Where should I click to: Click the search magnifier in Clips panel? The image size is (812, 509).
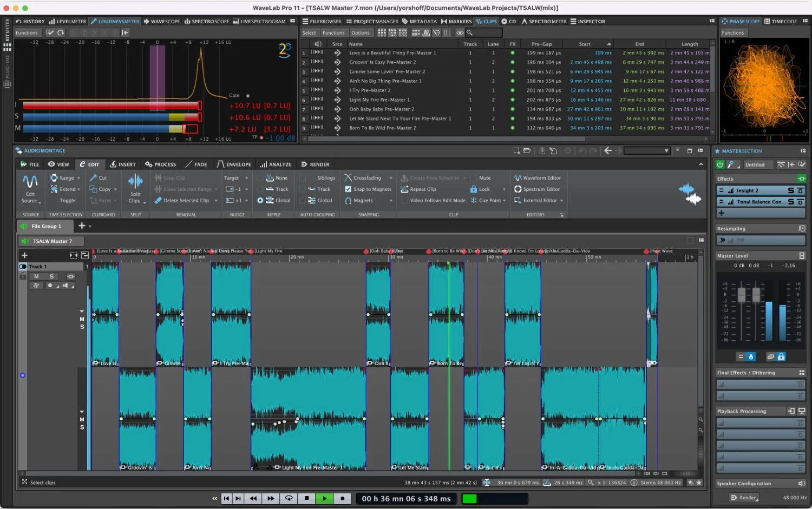pyautogui.click(x=469, y=32)
